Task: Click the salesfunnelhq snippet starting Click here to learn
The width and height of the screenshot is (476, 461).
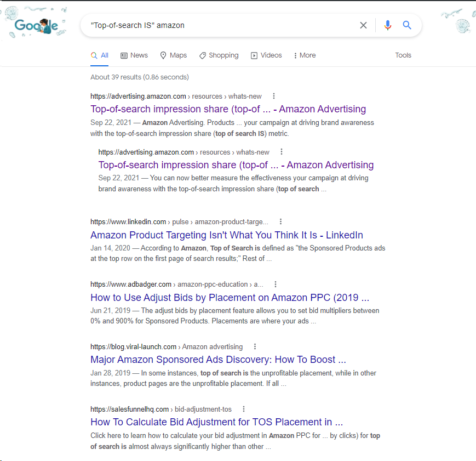Action: coord(235,441)
